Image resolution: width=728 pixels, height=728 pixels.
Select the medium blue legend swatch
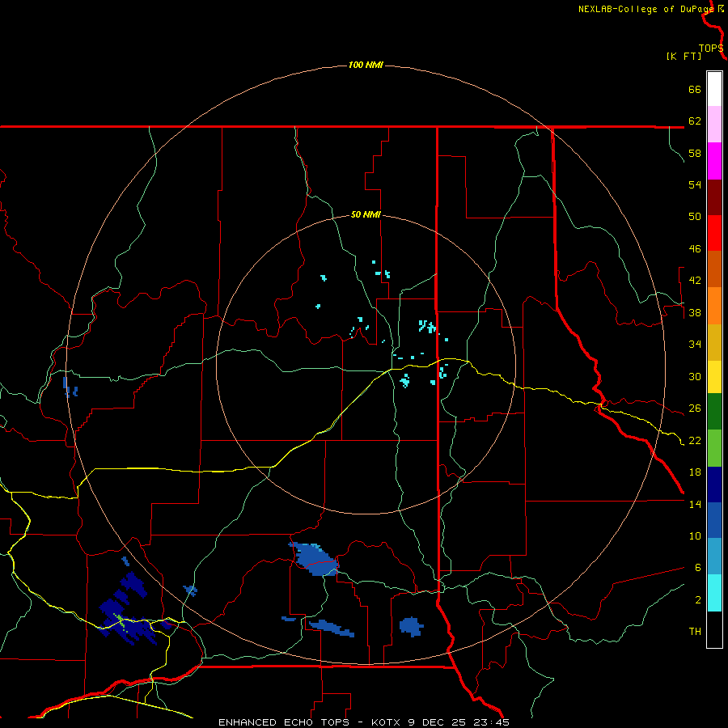pos(714,520)
